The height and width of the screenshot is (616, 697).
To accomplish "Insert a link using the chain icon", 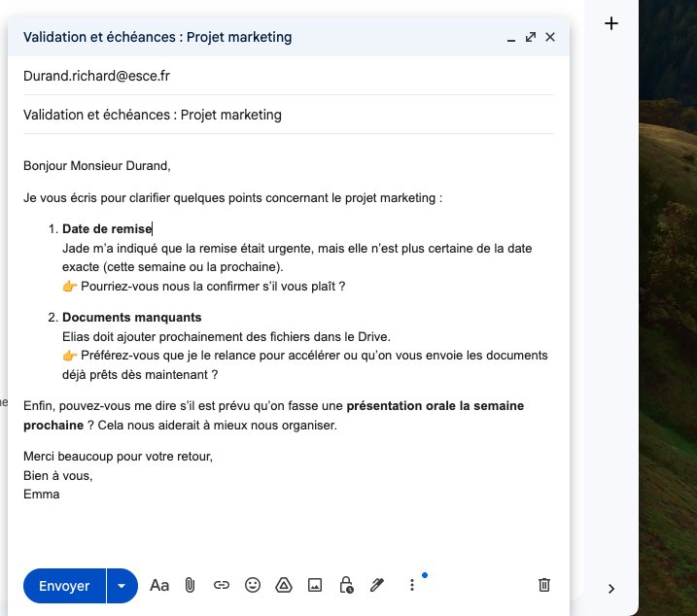I will click(x=222, y=585).
